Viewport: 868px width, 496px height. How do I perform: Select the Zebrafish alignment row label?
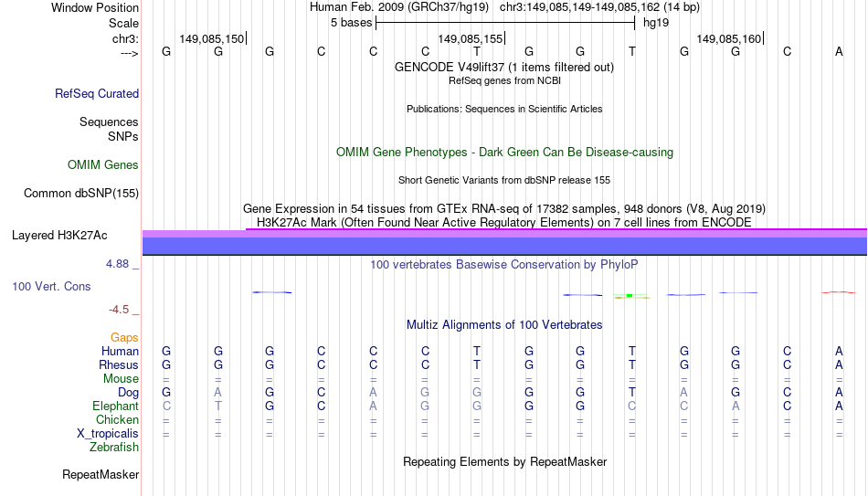tap(114, 447)
